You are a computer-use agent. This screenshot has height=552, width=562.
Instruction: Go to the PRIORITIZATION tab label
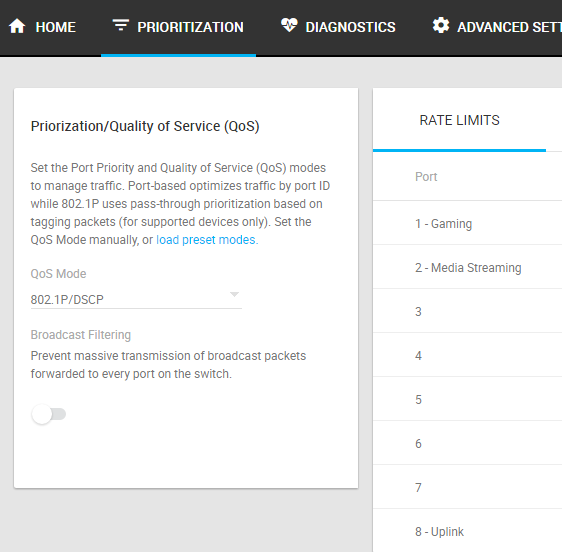(x=190, y=27)
